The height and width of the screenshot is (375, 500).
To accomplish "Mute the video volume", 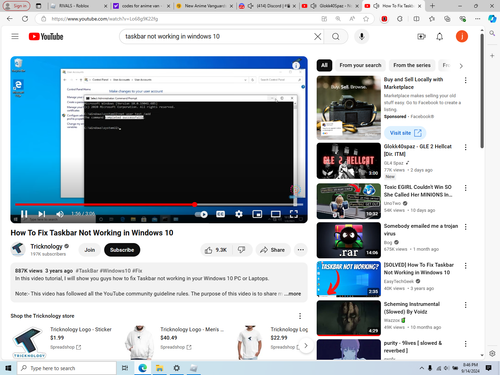I will point(60,214).
